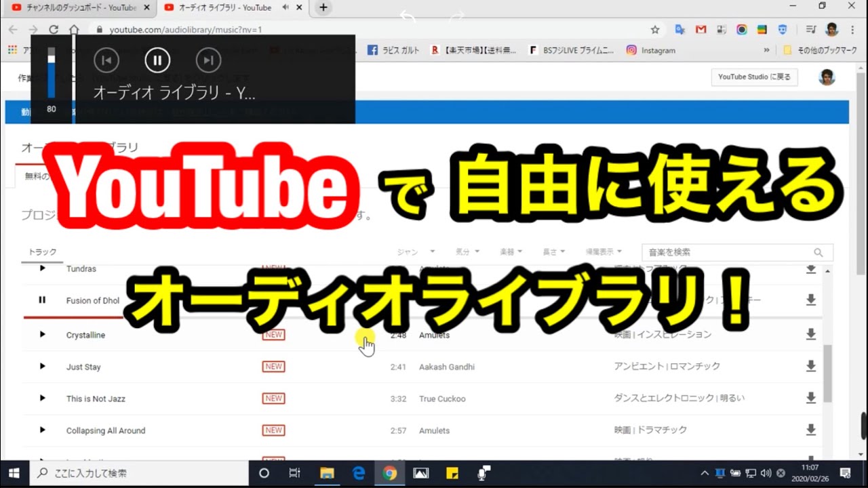Open the 気分 mood filter dropdown
Image resolution: width=868 pixels, height=488 pixels.
coord(467,251)
